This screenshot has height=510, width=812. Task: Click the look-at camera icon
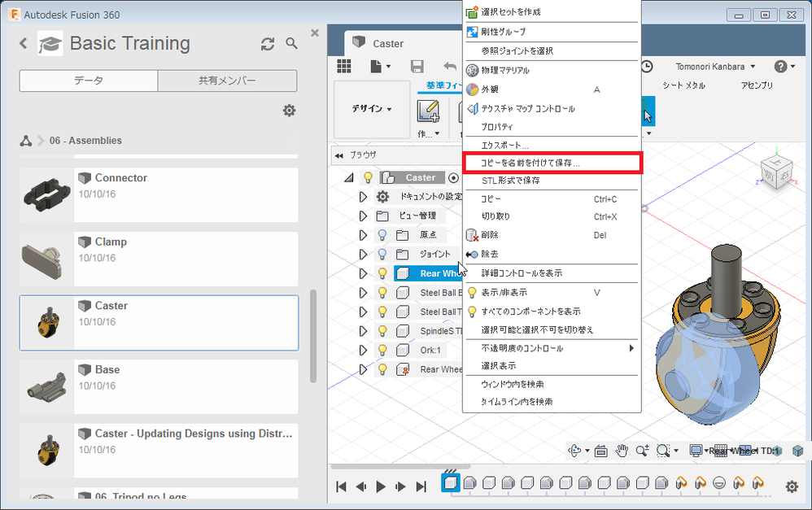coord(600,451)
